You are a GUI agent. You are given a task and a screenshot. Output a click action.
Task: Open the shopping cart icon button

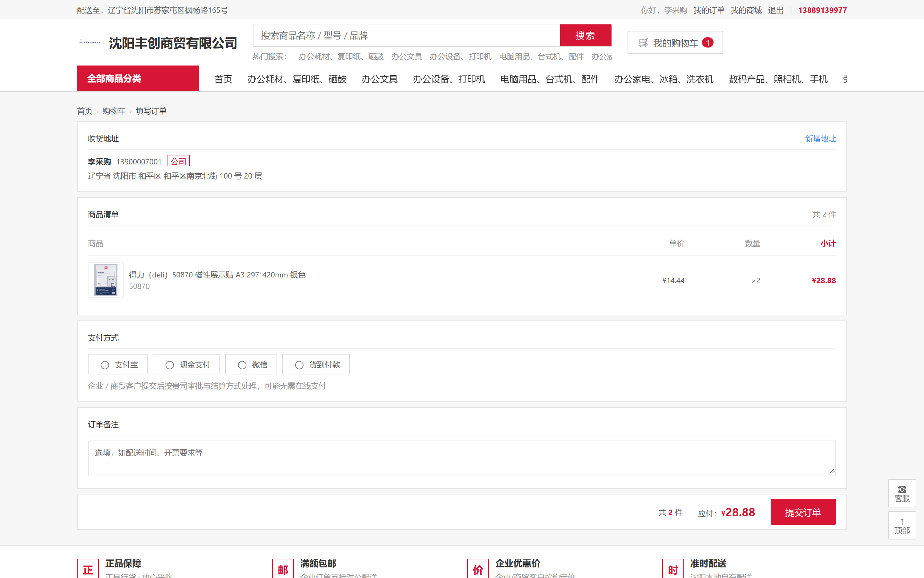click(x=675, y=42)
